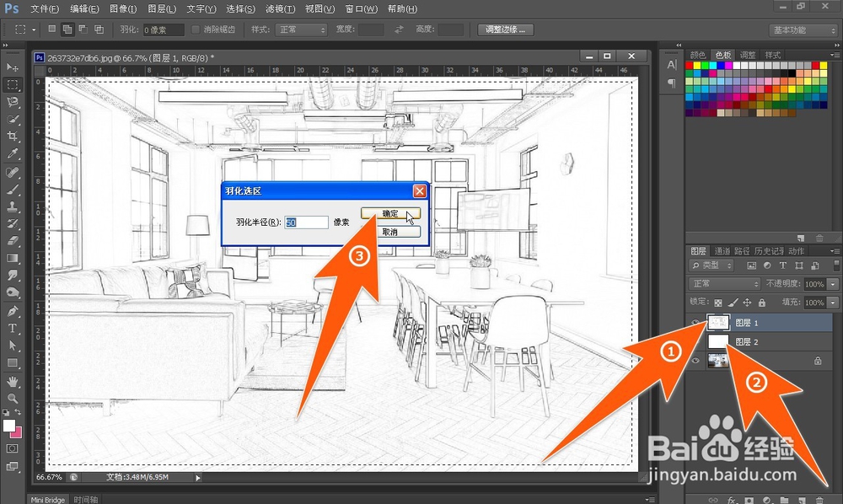This screenshot has height=504, width=843.
Task: Open the Layers panel flyout menu
Action: coord(835,251)
